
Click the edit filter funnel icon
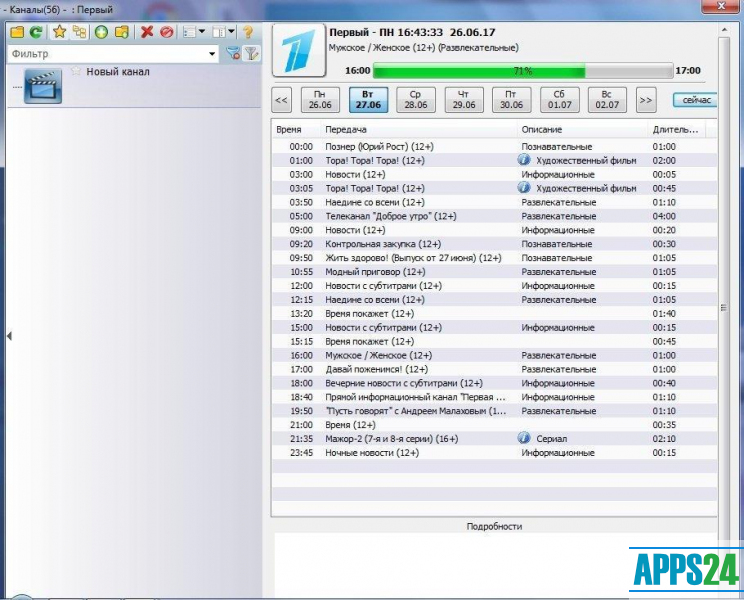251,54
